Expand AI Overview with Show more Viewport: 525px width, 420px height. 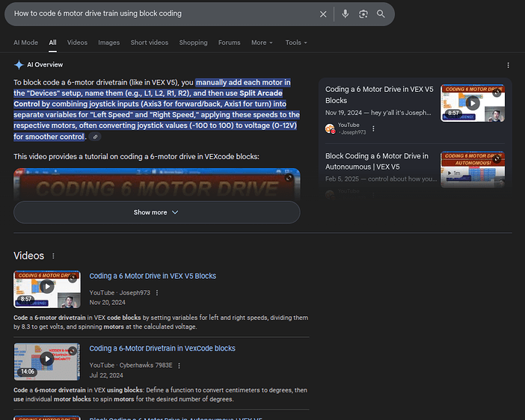pos(156,212)
